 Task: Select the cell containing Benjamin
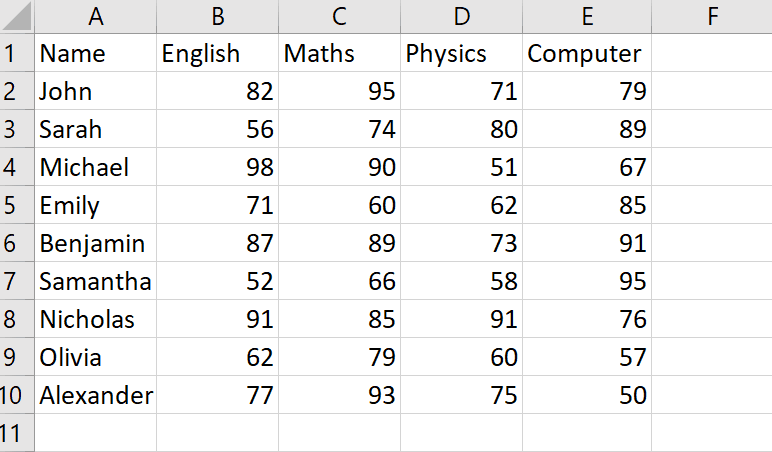point(96,243)
